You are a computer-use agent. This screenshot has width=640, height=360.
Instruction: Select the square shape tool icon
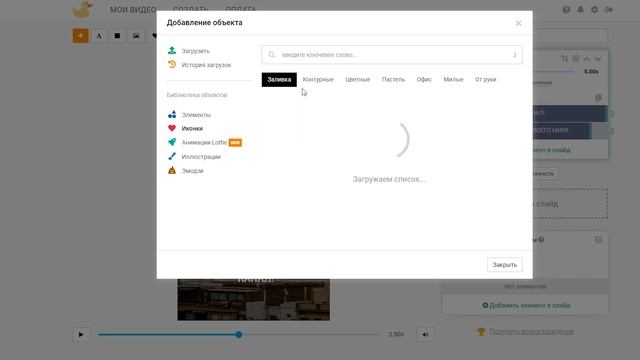tap(117, 36)
